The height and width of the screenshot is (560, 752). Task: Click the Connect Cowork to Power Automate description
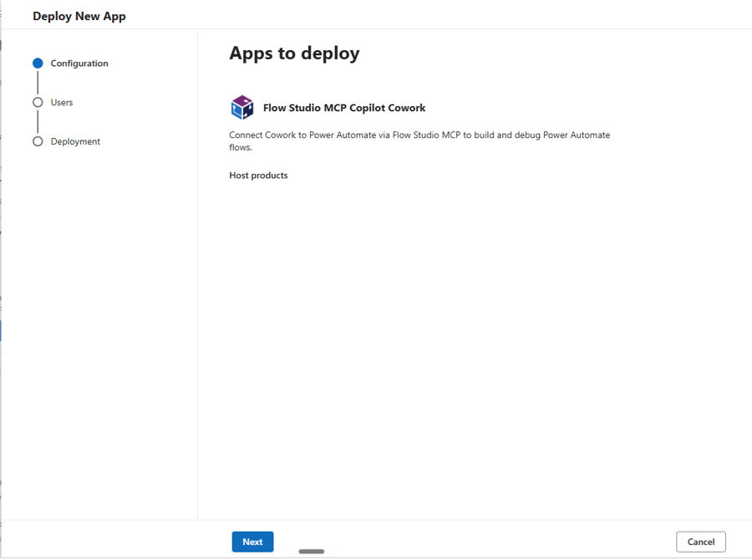click(419, 141)
